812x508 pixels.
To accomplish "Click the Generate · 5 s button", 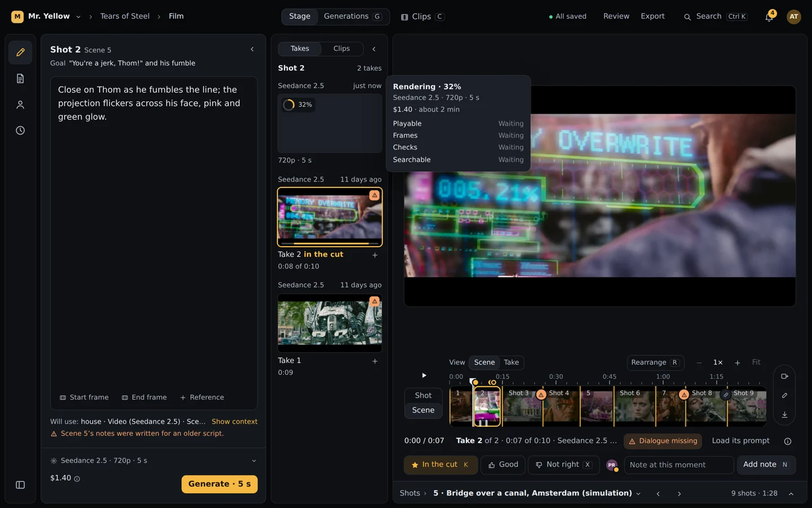I will click(x=219, y=484).
